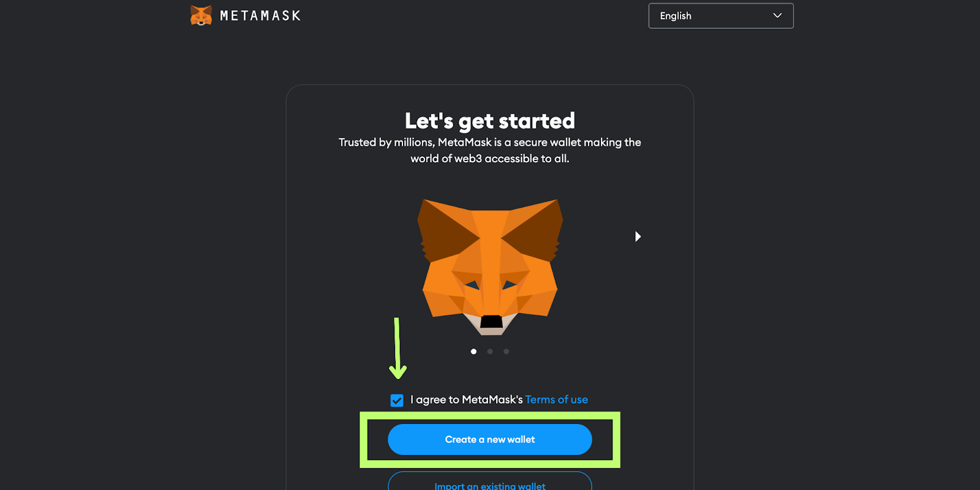
Task: Advance carousel with the right arrow
Action: (x=638, y=236)
